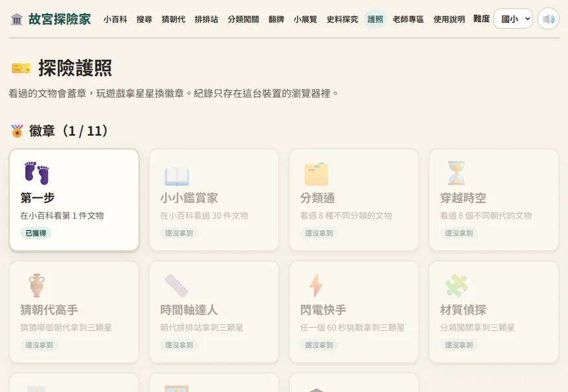Click text 分類闖關拿到三顆星

[x=478, y=328]
